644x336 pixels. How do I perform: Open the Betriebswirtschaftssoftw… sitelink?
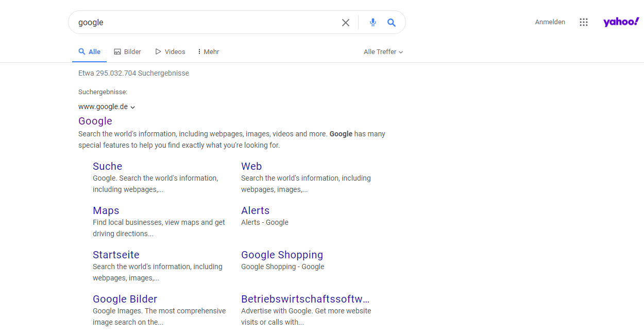point(306,299)
